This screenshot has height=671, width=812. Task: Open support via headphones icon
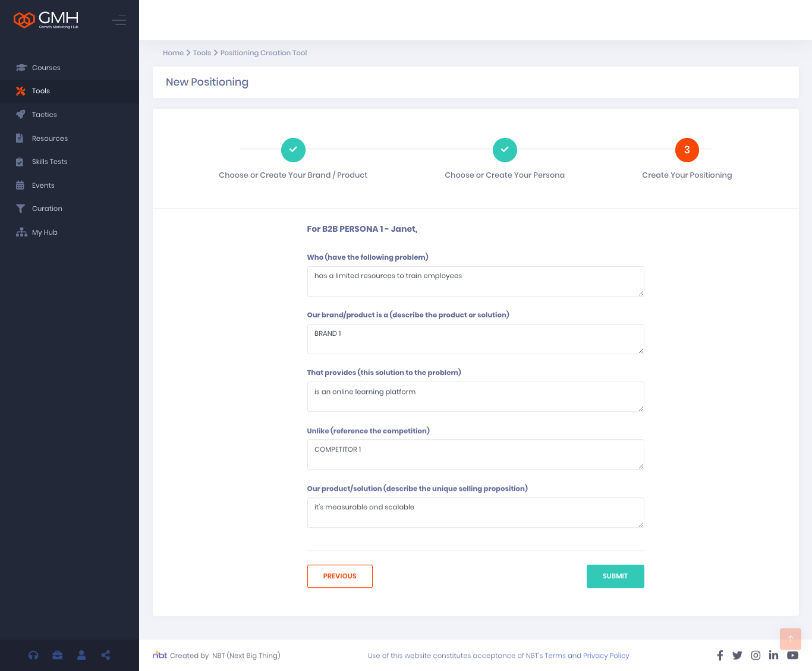pos(33,655)
